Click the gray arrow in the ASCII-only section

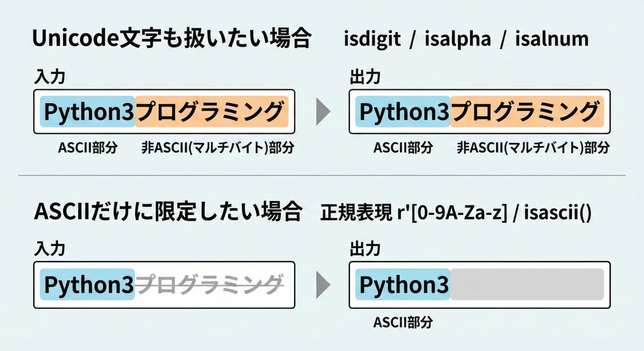point(323,285)
